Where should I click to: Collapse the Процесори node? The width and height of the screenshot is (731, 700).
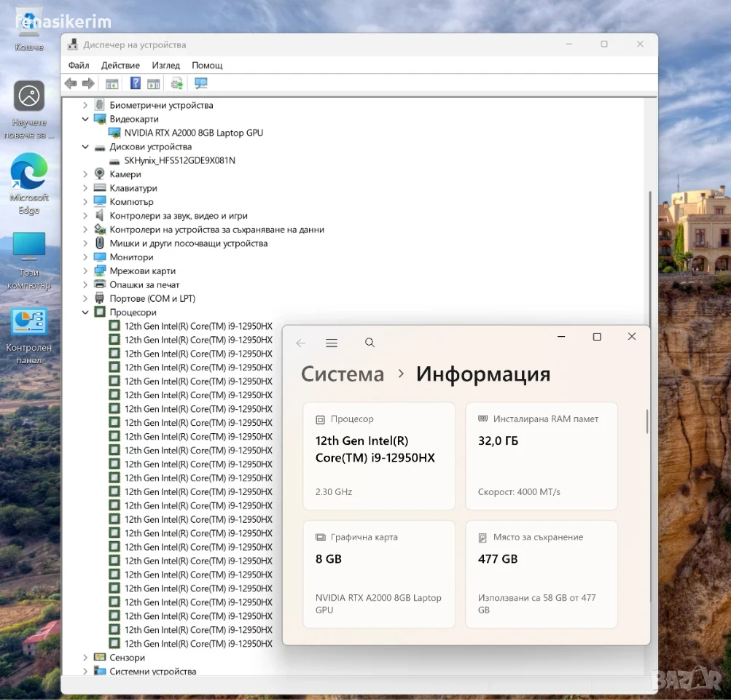85,313
